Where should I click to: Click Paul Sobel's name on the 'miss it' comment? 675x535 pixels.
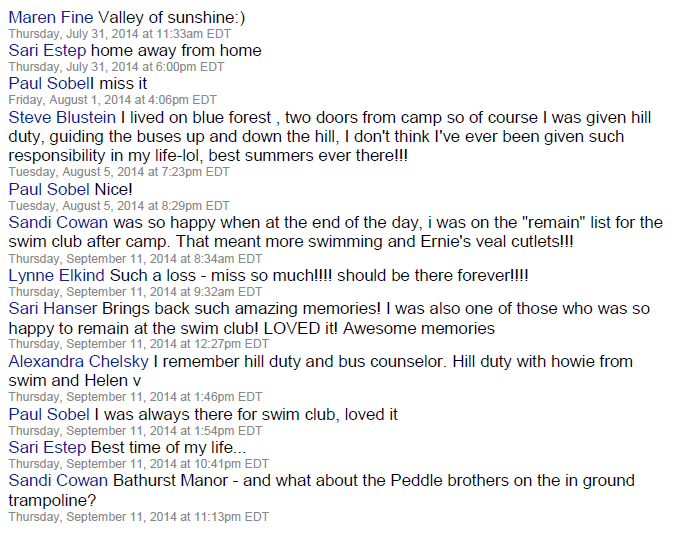pyautogui.click(x=48, y=84)
